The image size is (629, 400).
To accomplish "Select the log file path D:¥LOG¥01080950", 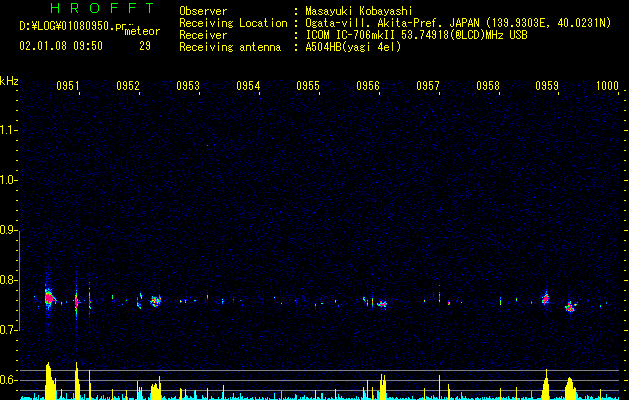I will (67, 26).
